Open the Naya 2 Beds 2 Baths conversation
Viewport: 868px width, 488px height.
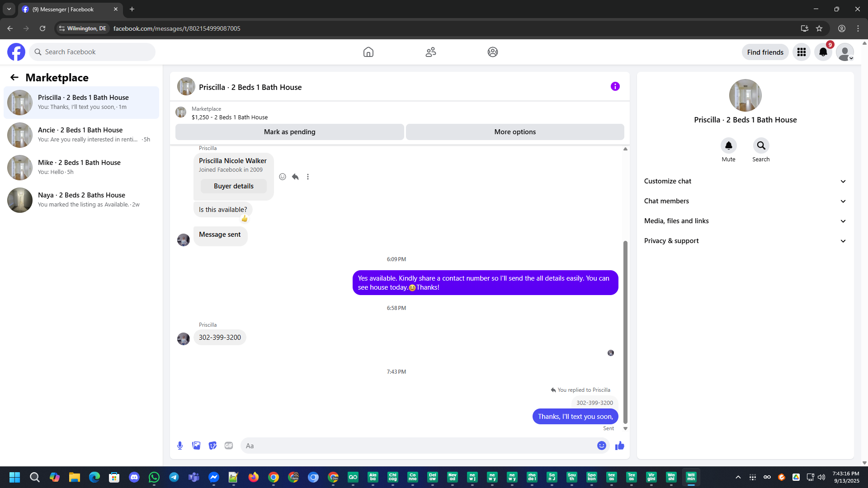pos(81,200)
